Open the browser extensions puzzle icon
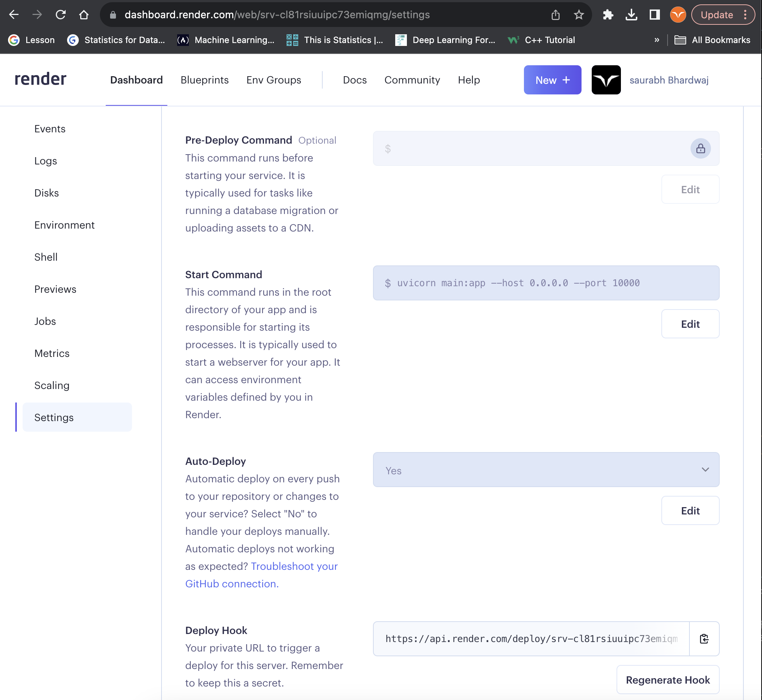This screenshot has height=700, width=762. [x=607, y=15]
